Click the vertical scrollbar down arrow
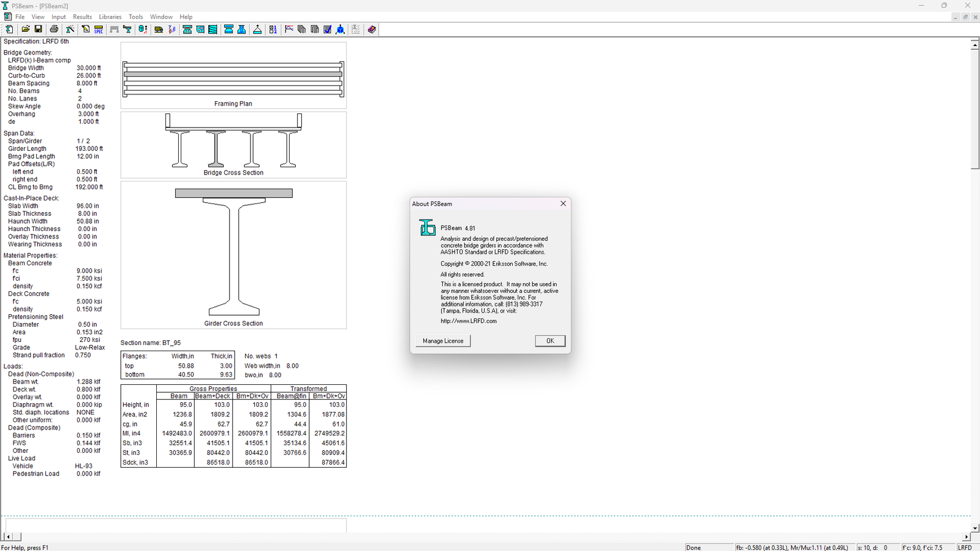The image size is (980, 551). point(975,528)
